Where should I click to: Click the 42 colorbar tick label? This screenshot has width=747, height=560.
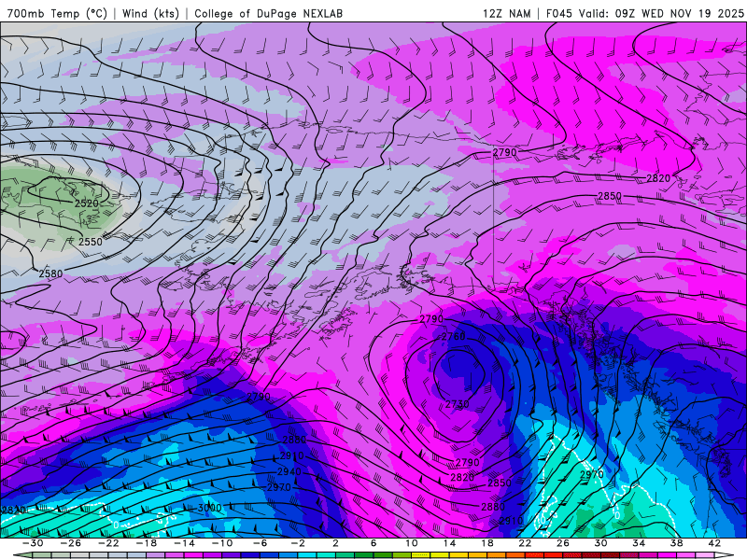(x=714, y=543)
